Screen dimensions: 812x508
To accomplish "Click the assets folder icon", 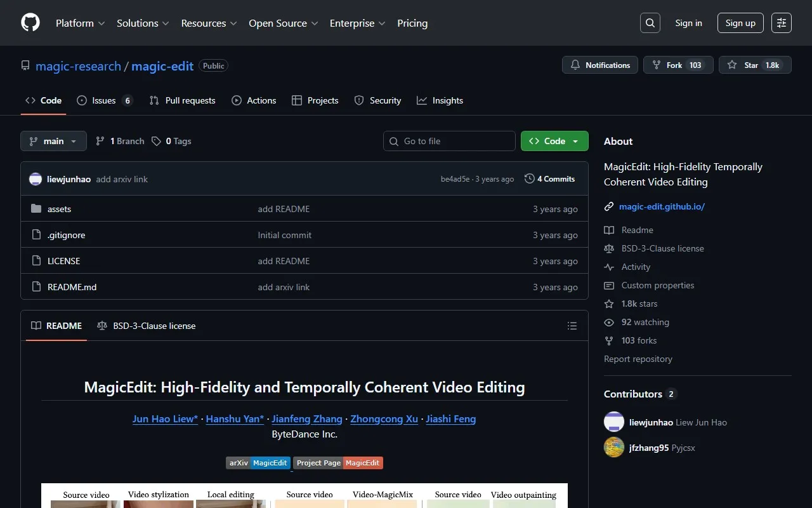I will 36,209.
